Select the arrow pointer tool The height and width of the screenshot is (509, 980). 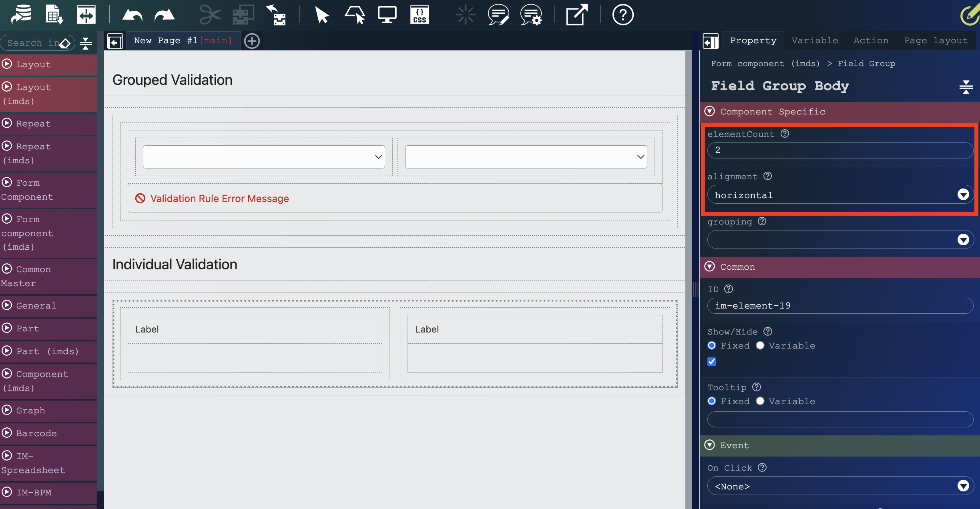pyautogui.click(x=321, y=15)
